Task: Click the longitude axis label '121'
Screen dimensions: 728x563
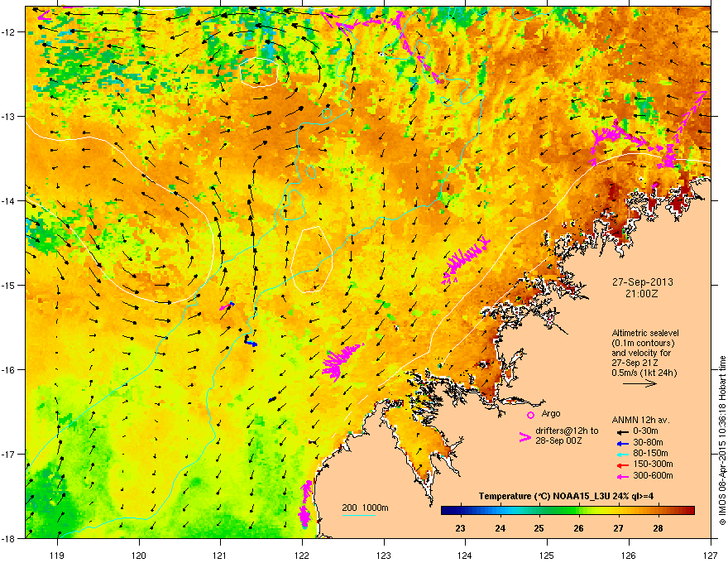Action: (220, 555)
